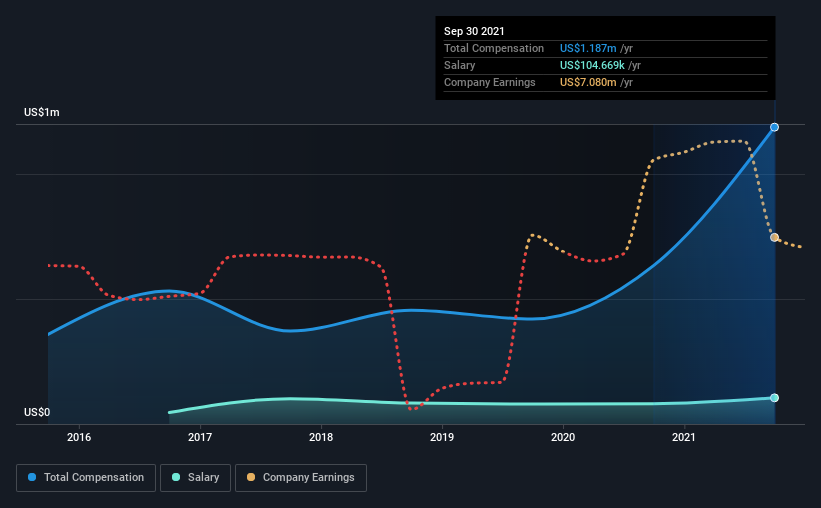Click the Company Earnings tooltip row label
The height and width of the screenshot is (508, 821).
click(x=490, y=82)
